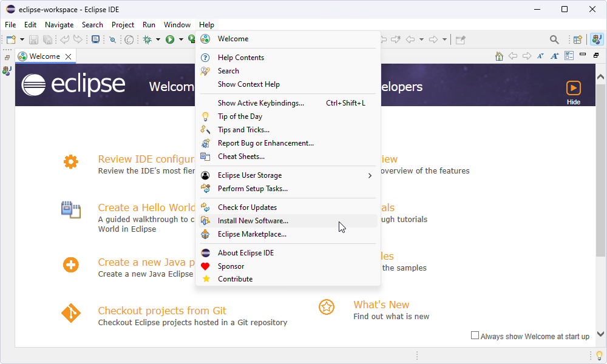Click the Restore view icon in Welcome panel
This screenshot has width=607, height=364.
click(x=596, y=55)
